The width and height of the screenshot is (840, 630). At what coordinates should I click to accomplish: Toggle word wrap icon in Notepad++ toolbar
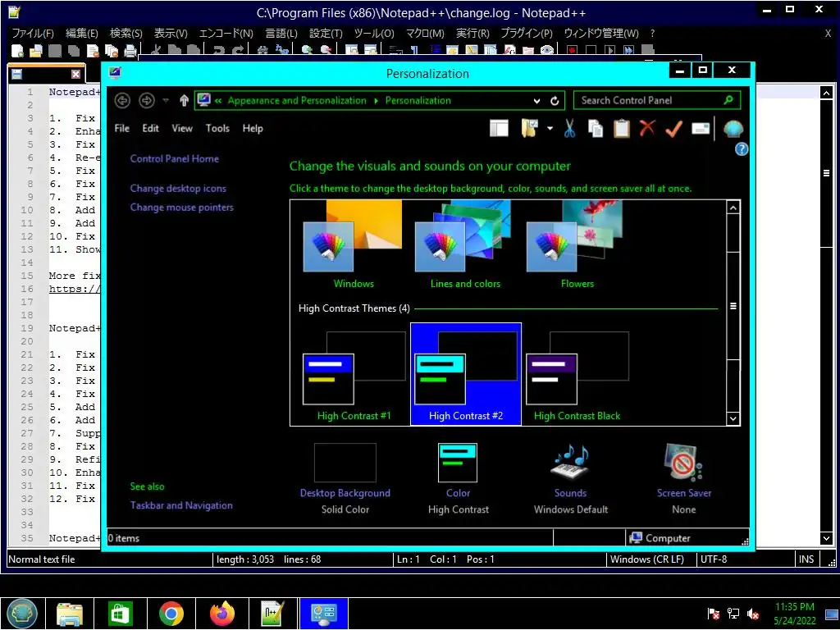[x=395, y=50]
